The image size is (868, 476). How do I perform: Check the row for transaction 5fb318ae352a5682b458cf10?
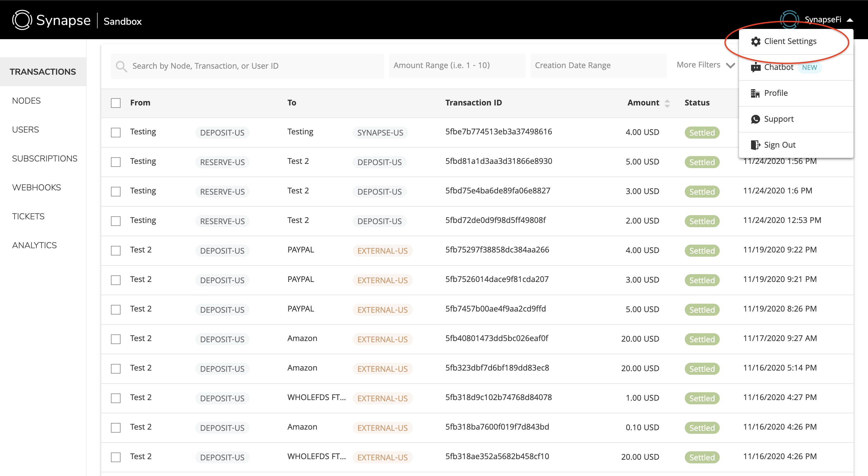click(115, 457)
